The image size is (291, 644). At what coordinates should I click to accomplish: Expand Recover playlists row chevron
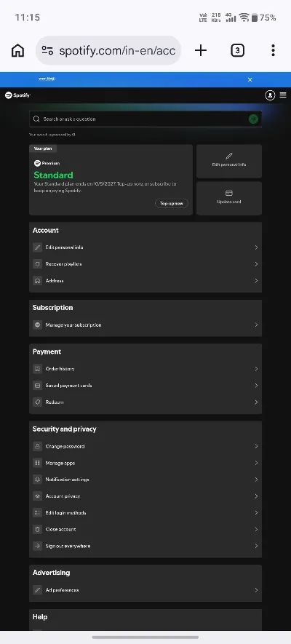(256, 264)
